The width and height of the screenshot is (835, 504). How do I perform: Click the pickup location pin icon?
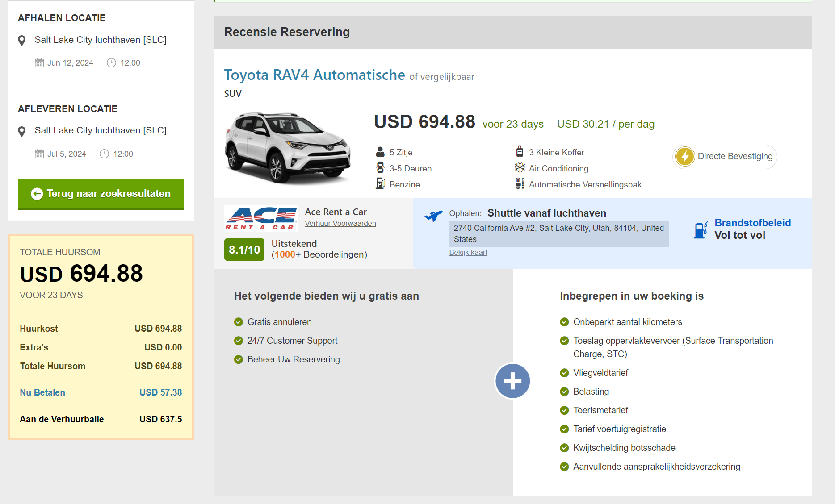click(x=21, y=41)
